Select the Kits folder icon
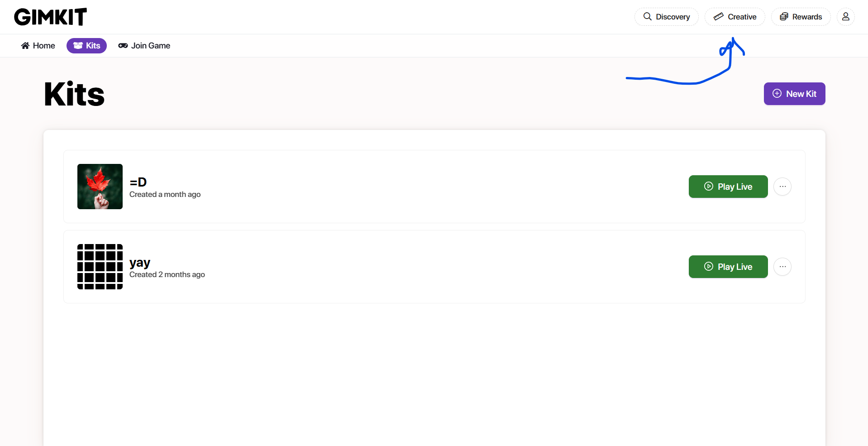This screenshot has height=446, width=868. 79,45
